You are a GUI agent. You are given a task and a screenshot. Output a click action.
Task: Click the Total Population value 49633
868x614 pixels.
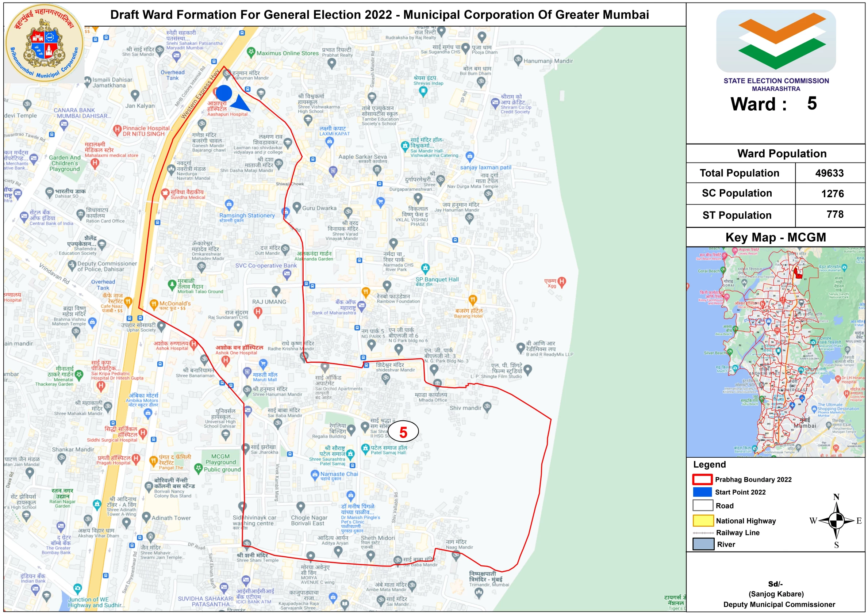(829, 173)
